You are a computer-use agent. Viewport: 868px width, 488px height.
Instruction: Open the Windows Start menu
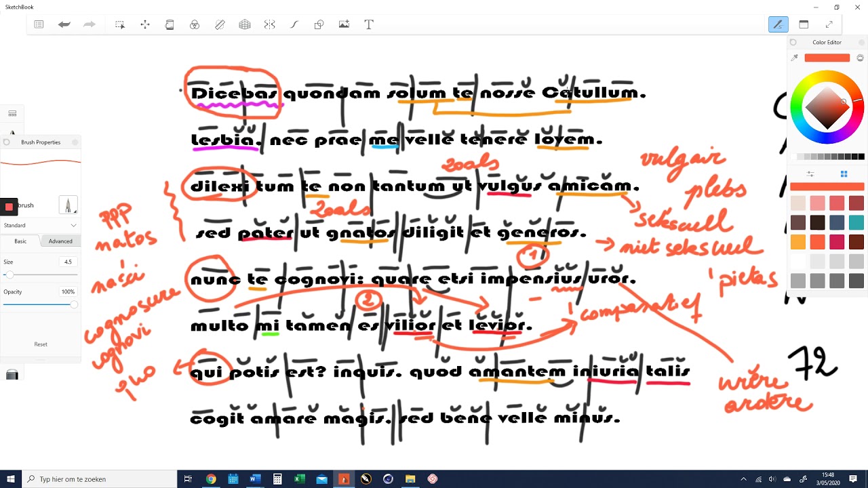(x=11, y=479)
